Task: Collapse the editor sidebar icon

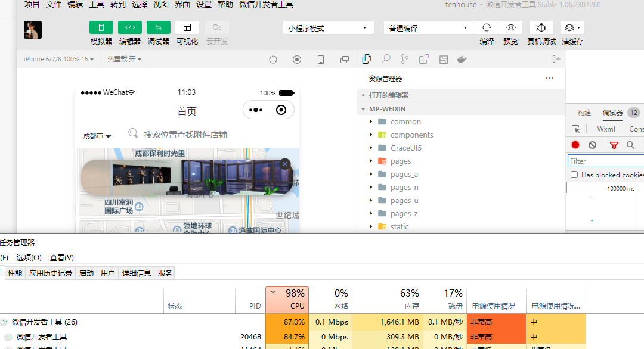Action: [x=556, y=59]
